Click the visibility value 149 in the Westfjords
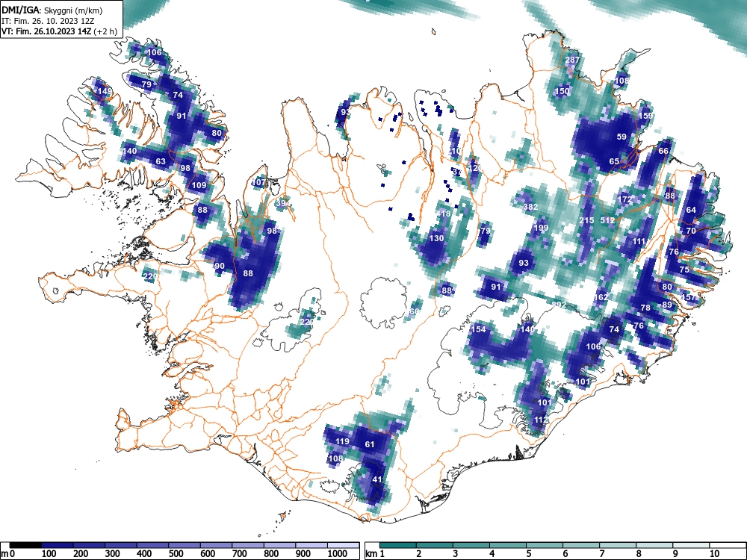This screenshot has width=747, height=560. 105,91
